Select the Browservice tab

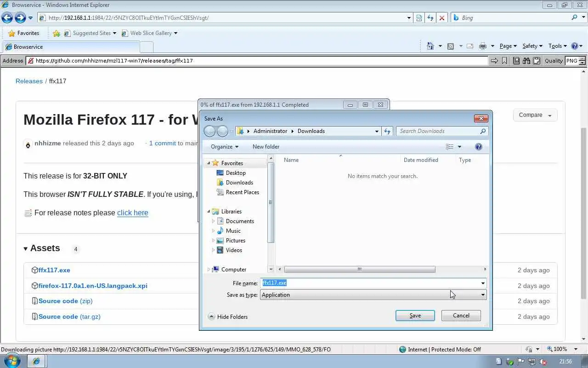click(x=71, y=47)
